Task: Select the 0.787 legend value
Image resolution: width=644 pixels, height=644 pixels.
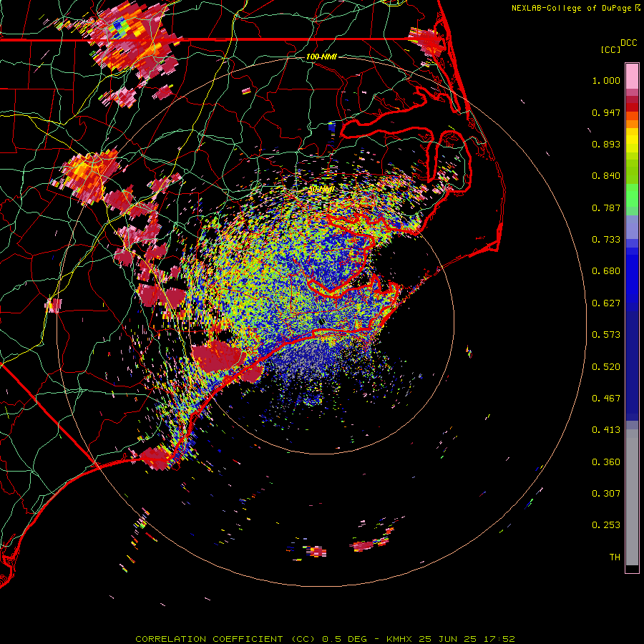Action: tap(606, 208)
